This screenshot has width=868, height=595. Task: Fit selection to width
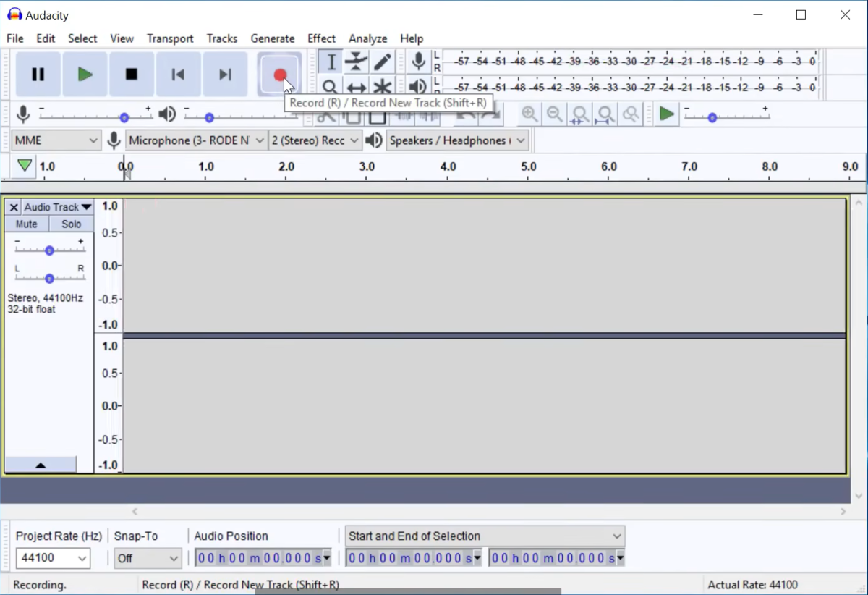[x=580, y=114]
